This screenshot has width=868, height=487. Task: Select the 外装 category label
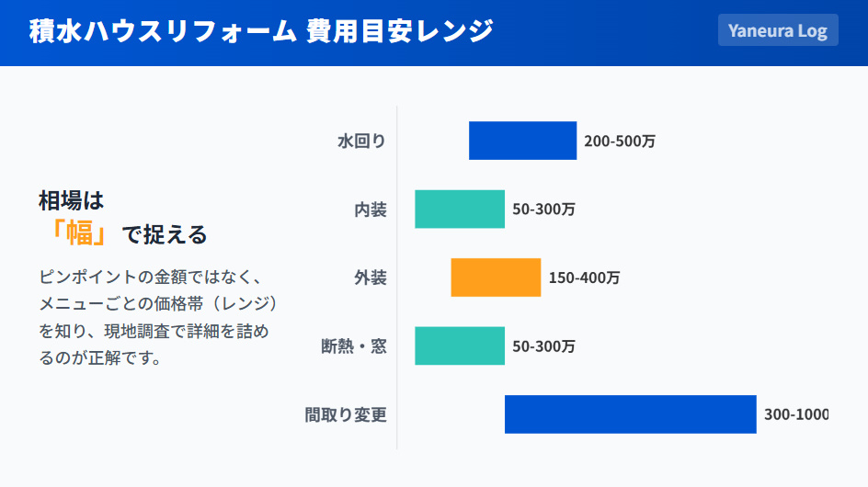(x=371, y=277)
